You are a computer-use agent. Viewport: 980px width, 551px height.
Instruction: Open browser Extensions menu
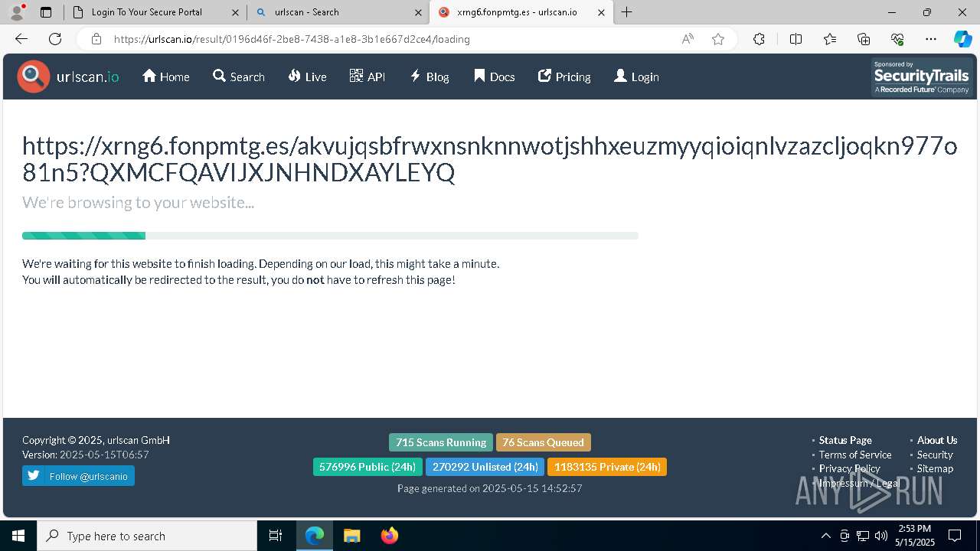(x=759, y=39)
